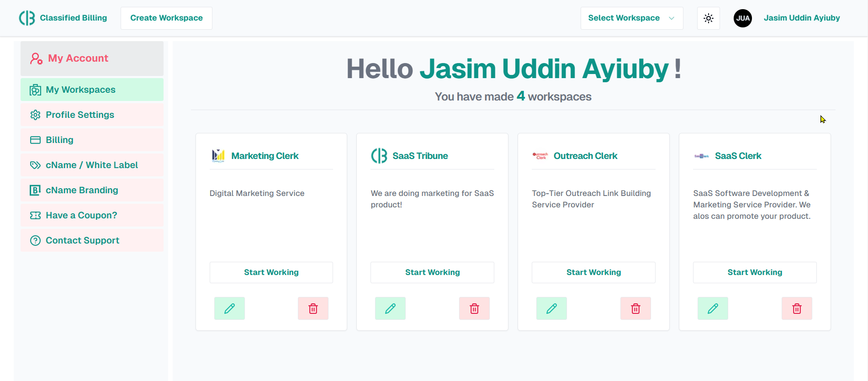Screen dimensions: 868x381
Task: Click the Contact Support question mark icon
Action: [35, 241]
